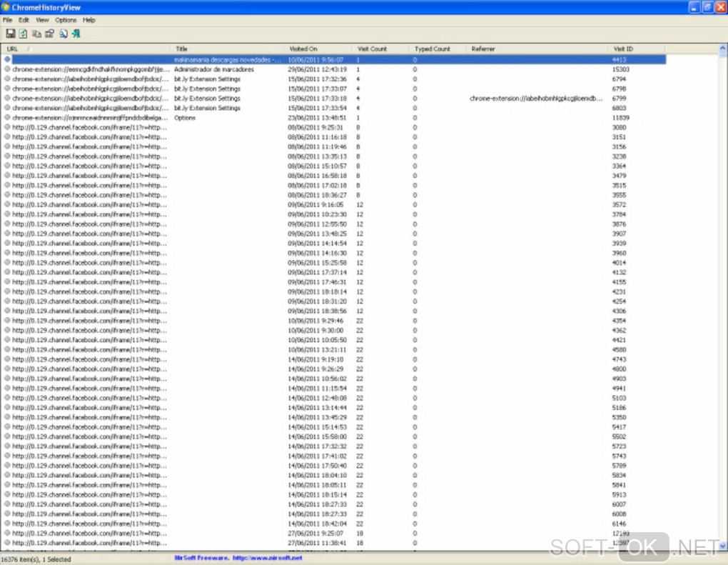Select the row visited 10/06/2011 9:29:46
728x565 pixels.
click(334, 321)
